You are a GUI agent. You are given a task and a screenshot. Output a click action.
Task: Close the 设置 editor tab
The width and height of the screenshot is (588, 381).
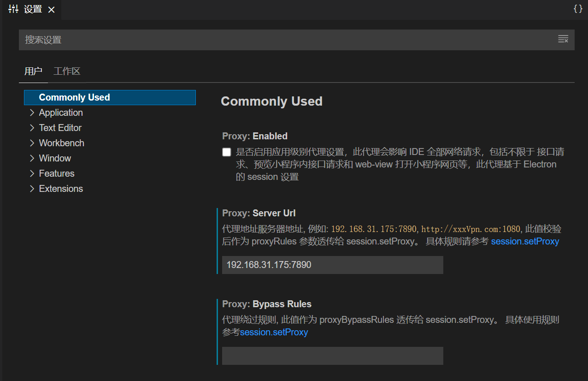[52, 10]
